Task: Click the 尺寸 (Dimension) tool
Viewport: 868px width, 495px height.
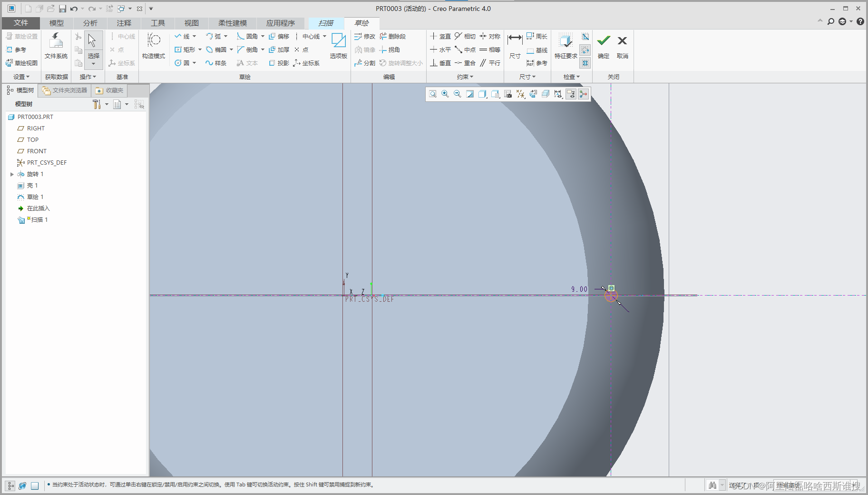Action: point(515,46)
